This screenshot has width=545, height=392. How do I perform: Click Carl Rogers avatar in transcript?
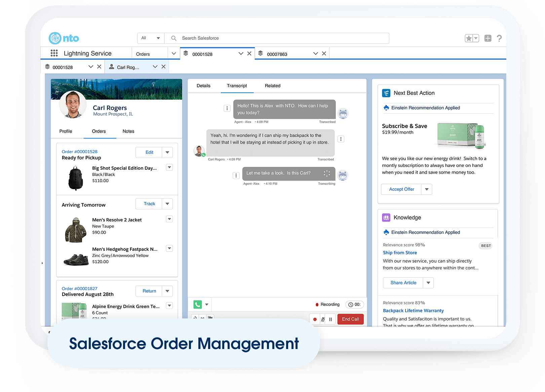click(x=199, y=151)
